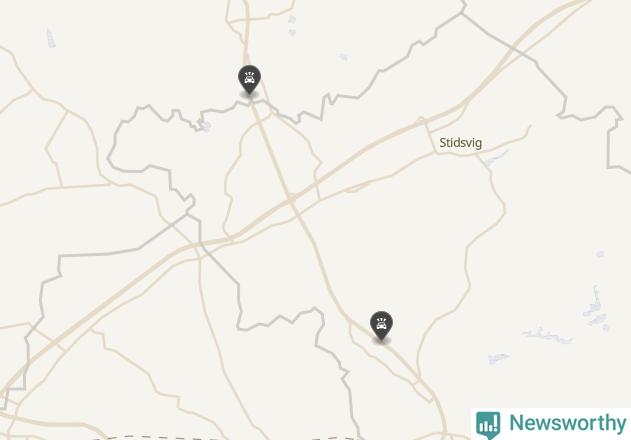631x440 pixels.
Task: Click the large lake cluster at the right edge
Action: point(595,308)
